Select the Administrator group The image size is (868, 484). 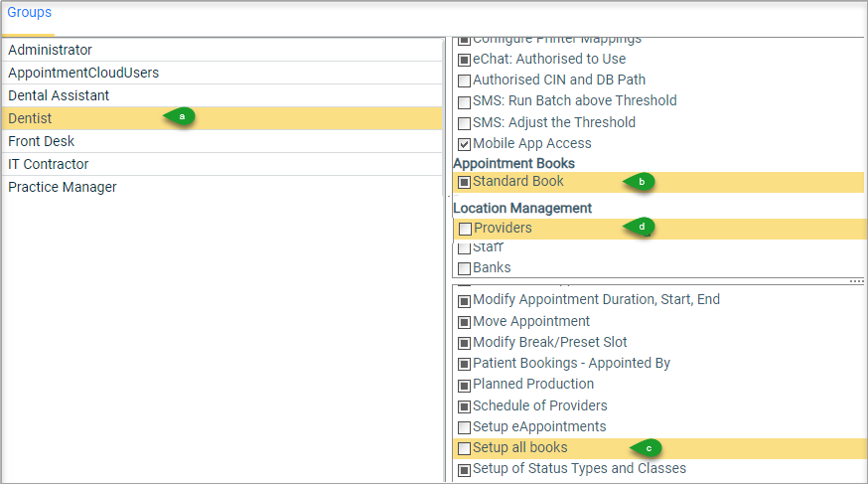pyautogui.click(x=222, y=50)
